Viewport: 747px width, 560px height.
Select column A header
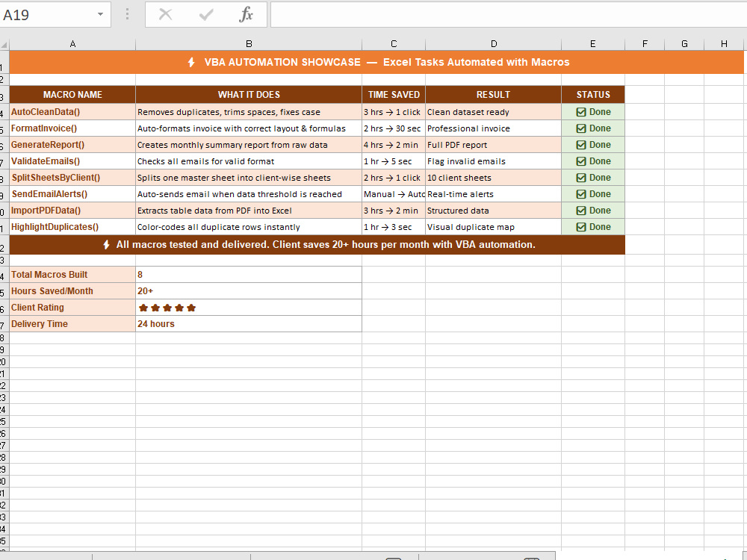pos(72,44)
